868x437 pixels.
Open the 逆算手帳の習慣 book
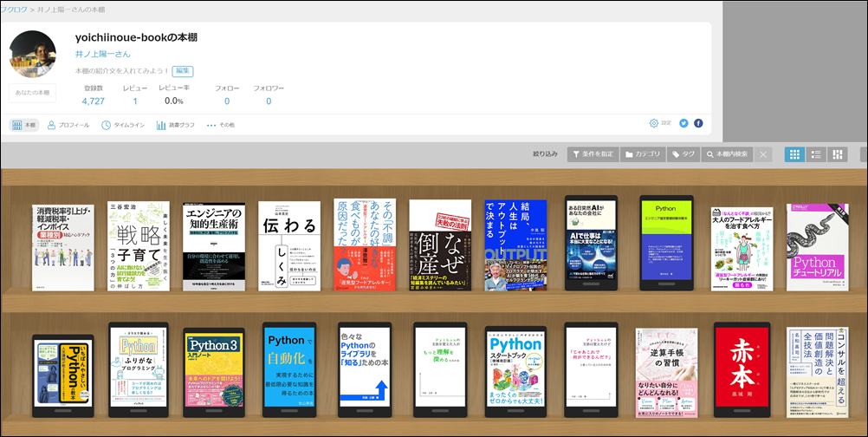click(666, 373)
